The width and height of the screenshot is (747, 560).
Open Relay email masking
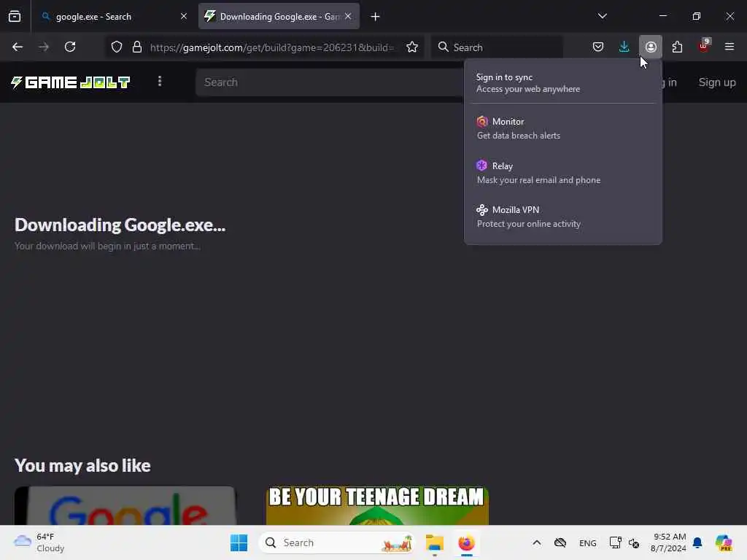point(563,172)
